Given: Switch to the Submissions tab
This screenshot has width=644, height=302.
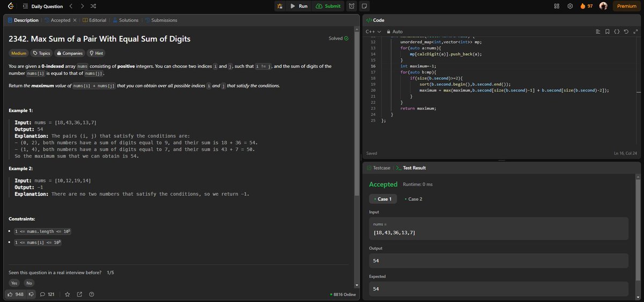Looking at the screenshot, I should (x=161, y=20).
